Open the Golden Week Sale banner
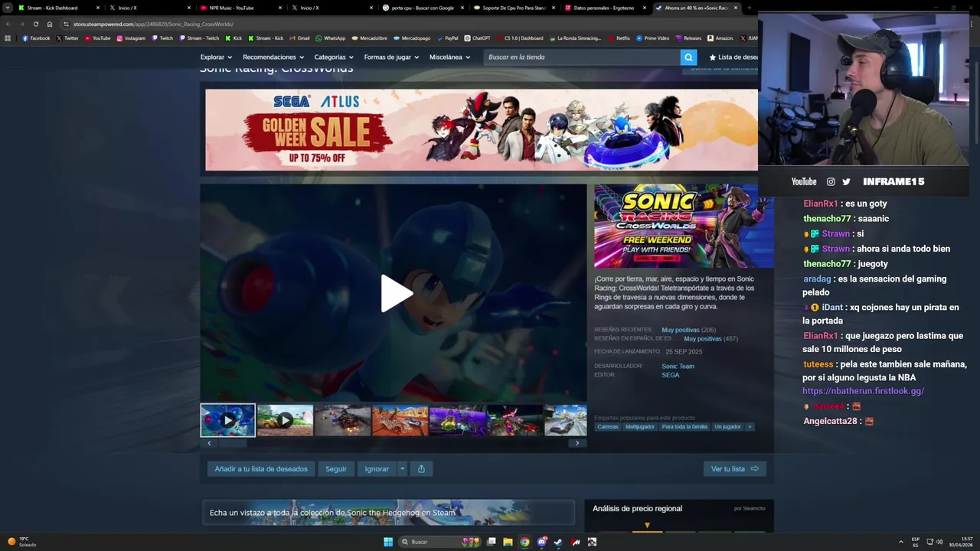This screenshot has width=980, height=551. (482, 130)
